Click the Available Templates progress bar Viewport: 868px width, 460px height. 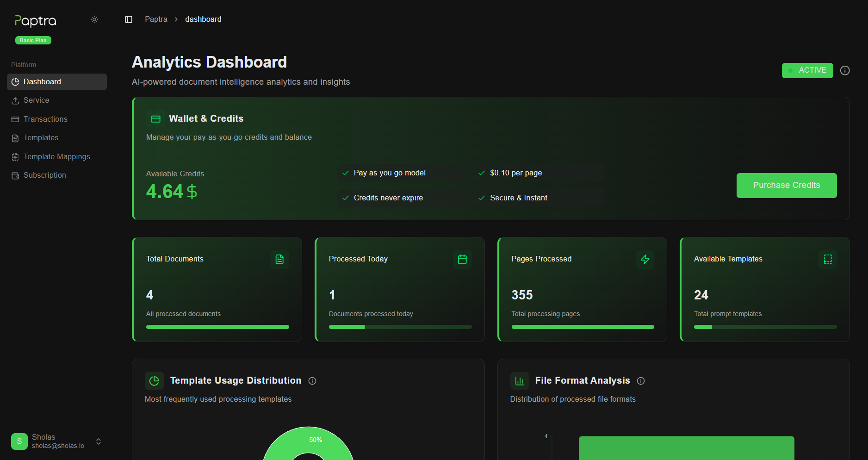765,327
